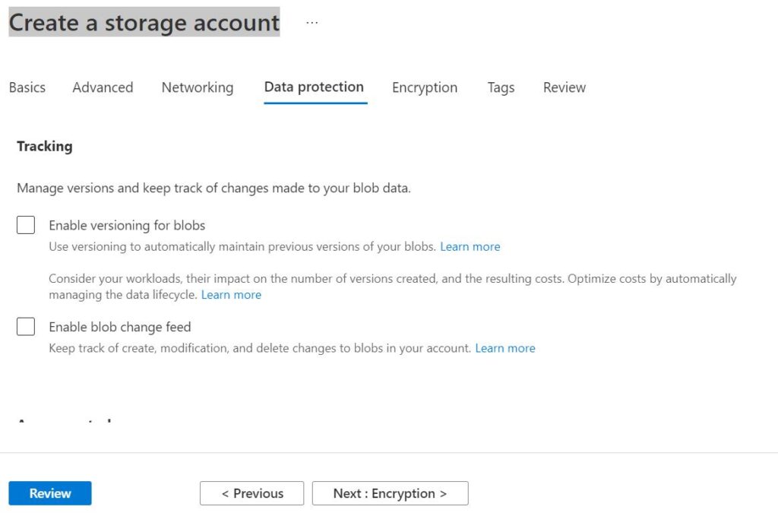The image size is (778, 532).
Task: Jump to the Review tab
Action: [x=565, y=87]
